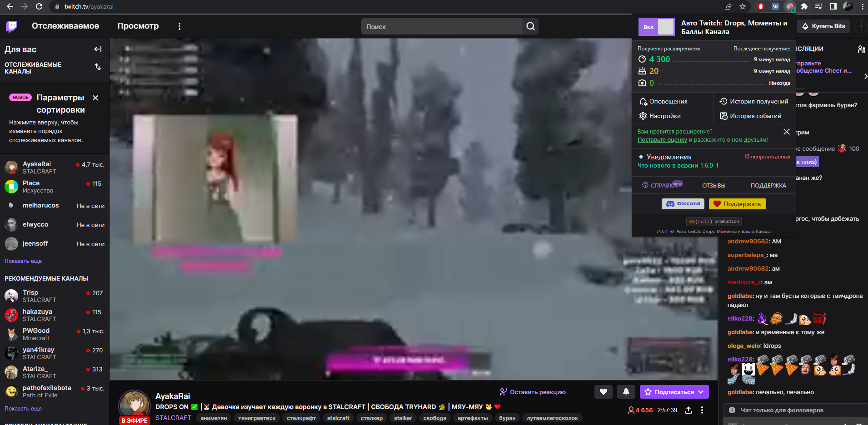Viewport: 868px width, 425px height.
Task: Open Настройки in the extension popup
Action: 660,116
